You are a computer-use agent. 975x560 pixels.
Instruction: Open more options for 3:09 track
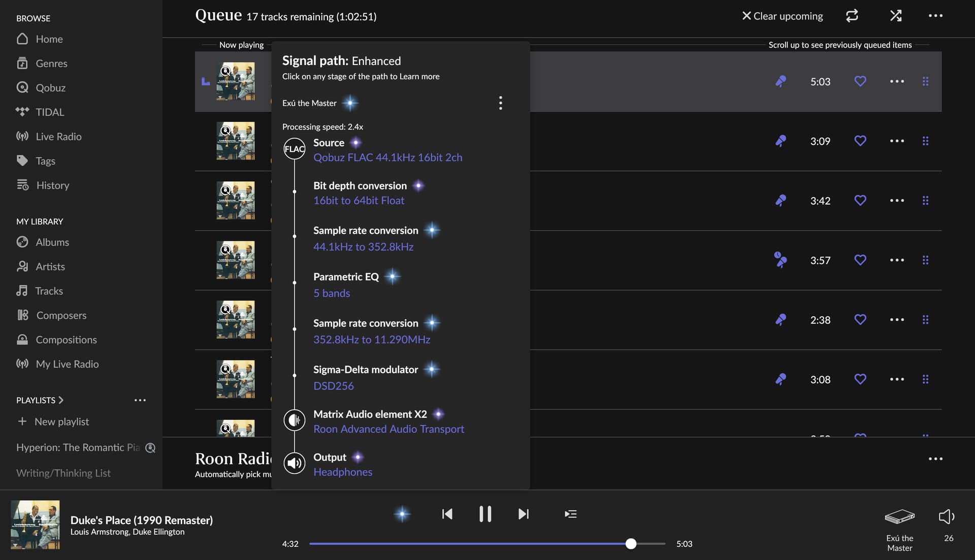pos(897,141)
